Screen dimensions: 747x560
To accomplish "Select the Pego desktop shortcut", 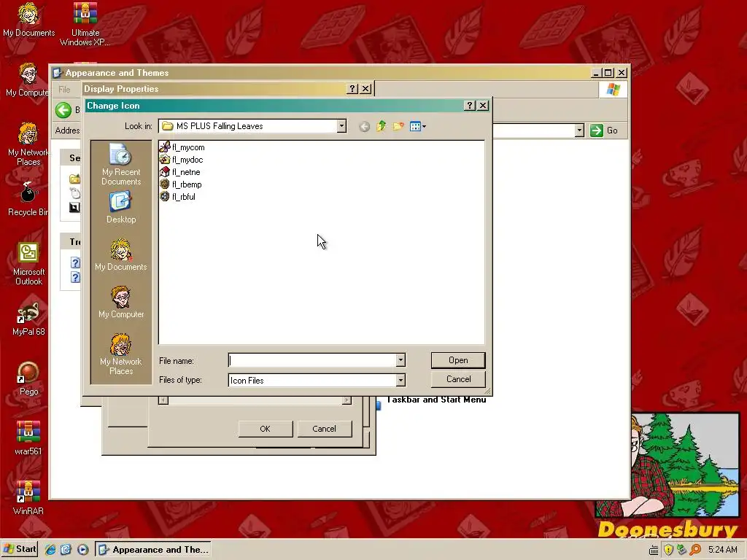I will (x=28, y=379).
